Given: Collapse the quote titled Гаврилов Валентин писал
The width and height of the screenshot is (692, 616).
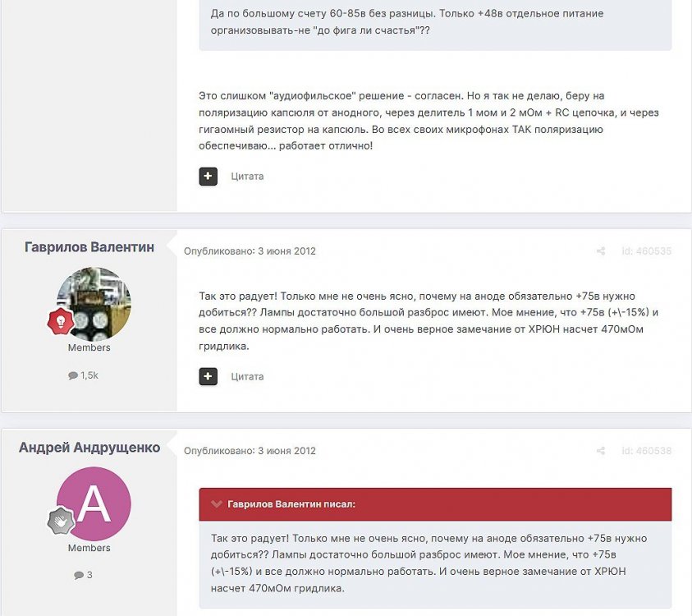Looking at the screenshot, I should 216,504.
